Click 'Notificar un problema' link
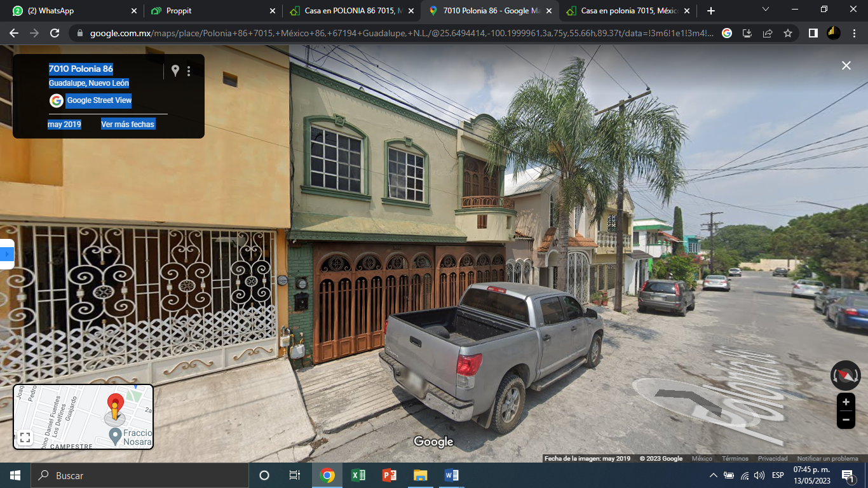Image resolution: width=868 pixels, height=488 pixels. 827,459
